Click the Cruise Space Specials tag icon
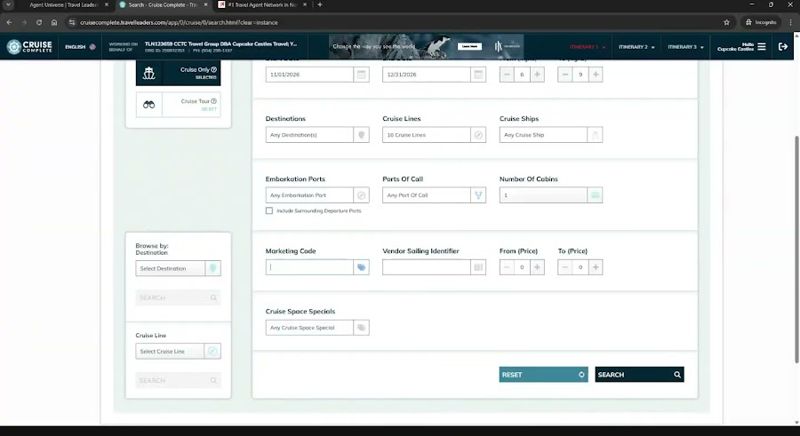 pyautogui.click(x=361, y=328)
